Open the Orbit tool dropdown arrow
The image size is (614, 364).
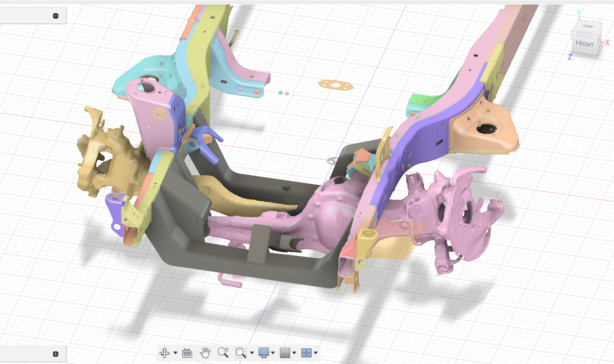click(175, 353)
